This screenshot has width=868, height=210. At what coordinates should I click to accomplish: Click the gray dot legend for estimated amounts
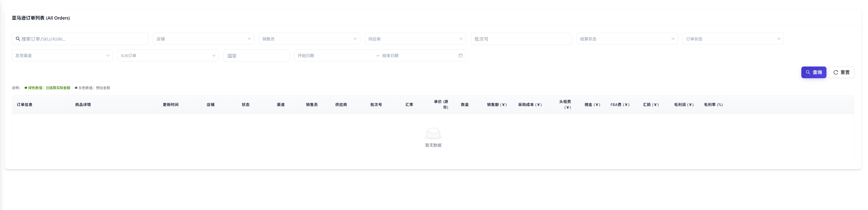(x=76, y=88)
